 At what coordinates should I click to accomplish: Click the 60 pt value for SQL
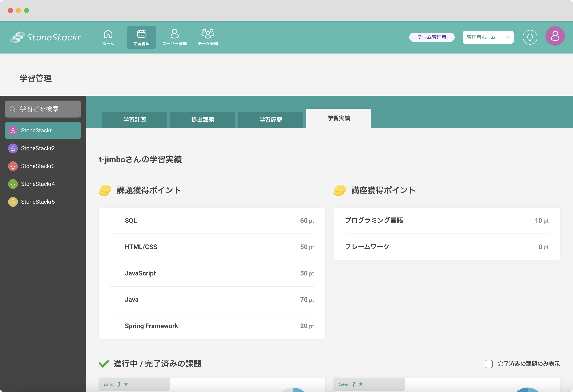pyautogui.click(x=307, y=221)
